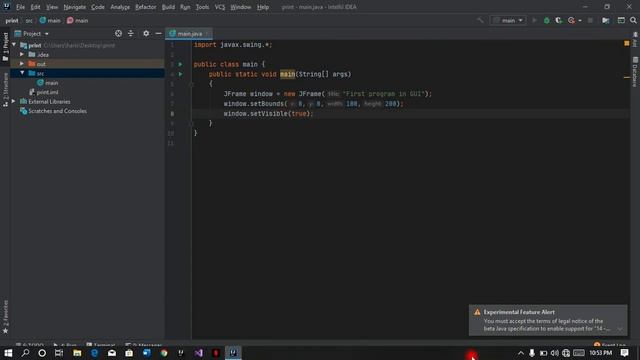
Task: Click the print breadcrumb in navigation bar
Action: [x=12, y=20]
